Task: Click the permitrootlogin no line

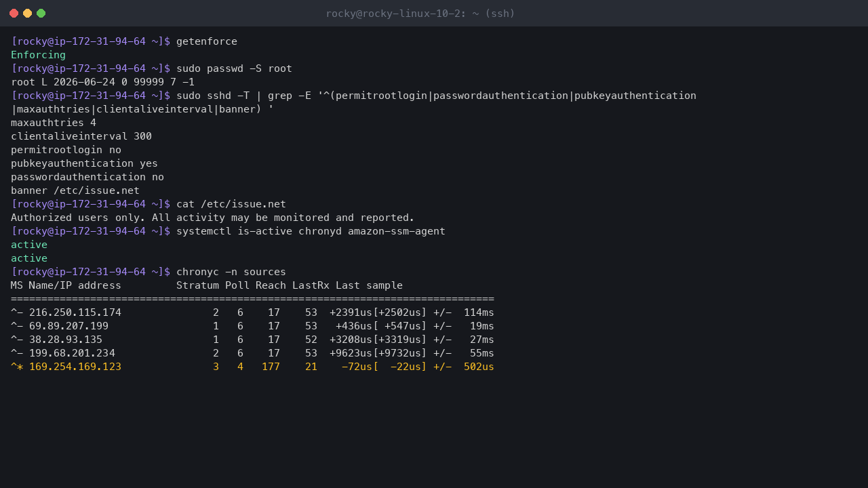Action: [66, 150]
